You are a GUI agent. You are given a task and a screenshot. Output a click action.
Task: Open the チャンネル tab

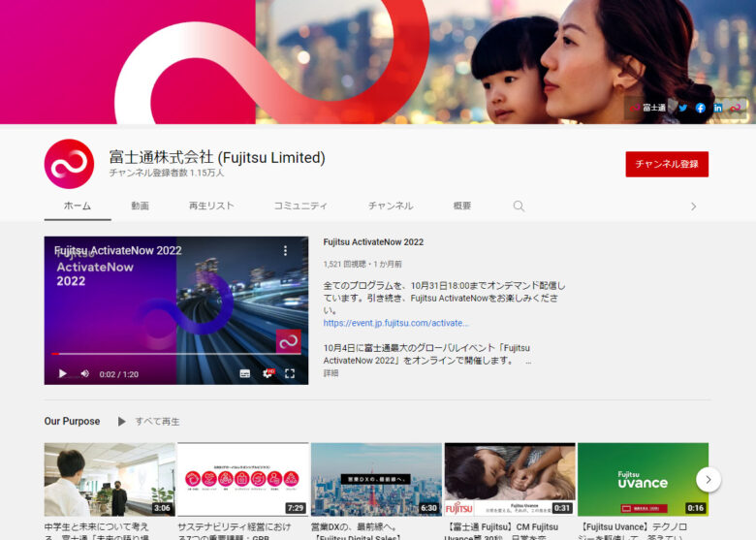tap(391, 206)
